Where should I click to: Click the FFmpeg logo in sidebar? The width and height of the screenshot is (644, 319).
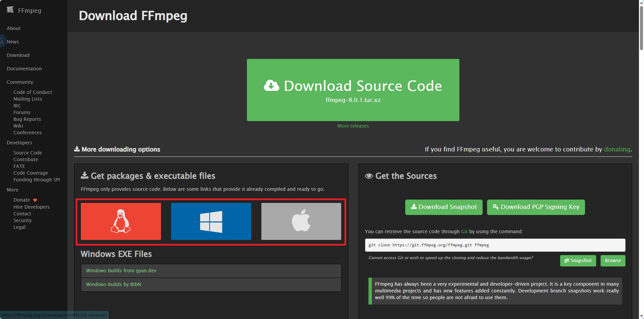point(10,10)
